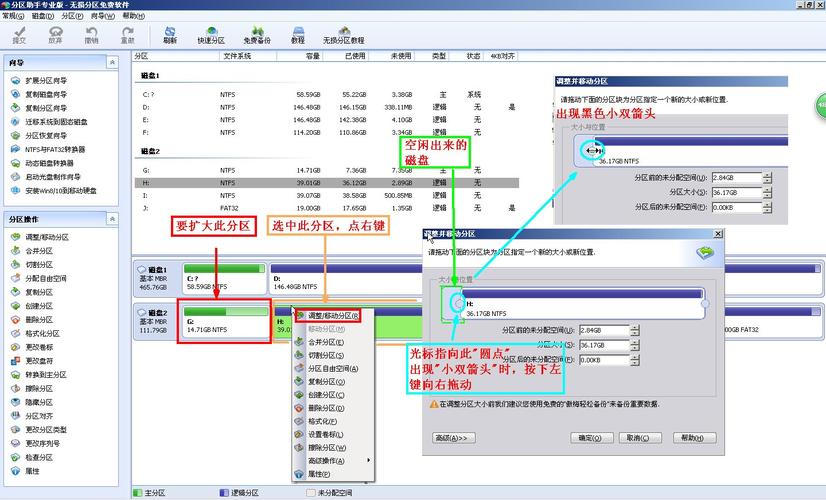Screen dimensions: 826x500
Task: Click the 刷新 (Refresh) toolbar icon
Action: point(170,35)
